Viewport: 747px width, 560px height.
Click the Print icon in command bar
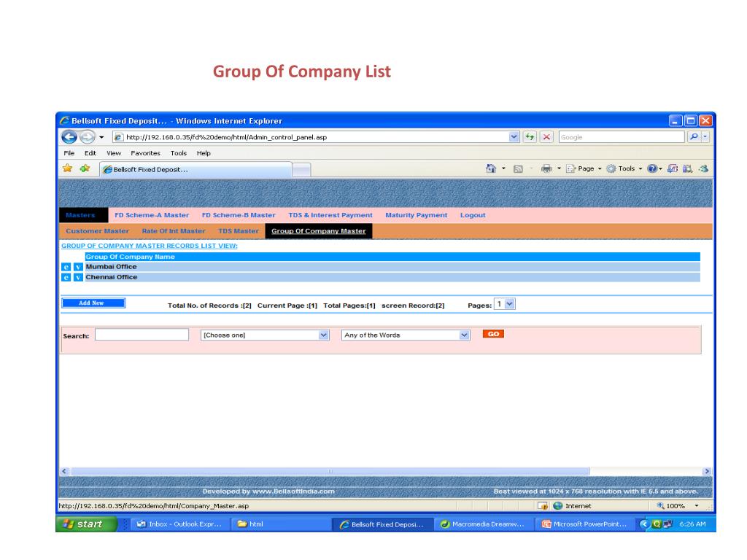[546, 168]
